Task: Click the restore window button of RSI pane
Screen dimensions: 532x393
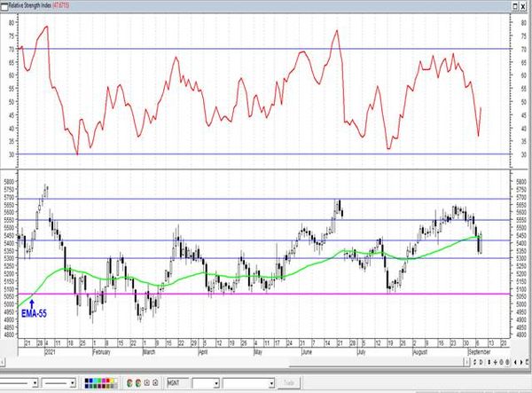Action: (x=515, y=6)
